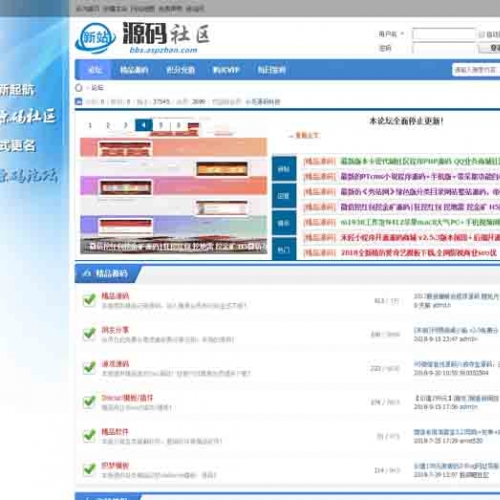The width and height of the screenshot is (500, 500).
Task: Open the latest post link in the Discuz!模板/插件 row
Action: tap(457, 398)
